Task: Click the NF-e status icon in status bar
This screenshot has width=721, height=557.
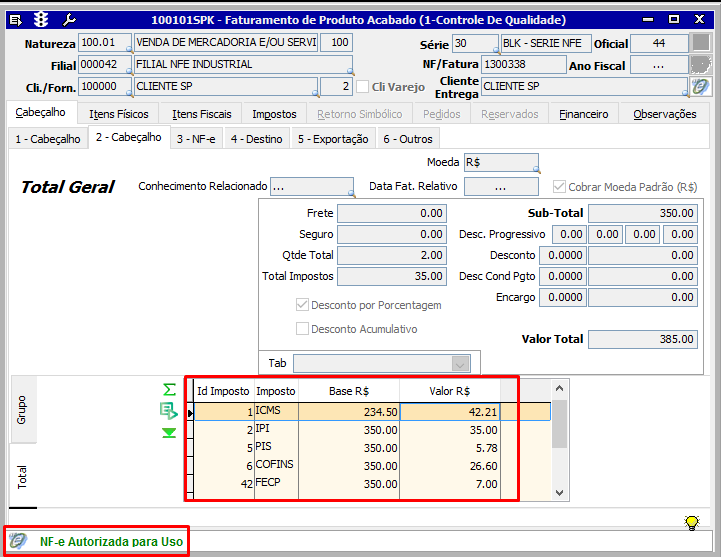Action: 18,541
